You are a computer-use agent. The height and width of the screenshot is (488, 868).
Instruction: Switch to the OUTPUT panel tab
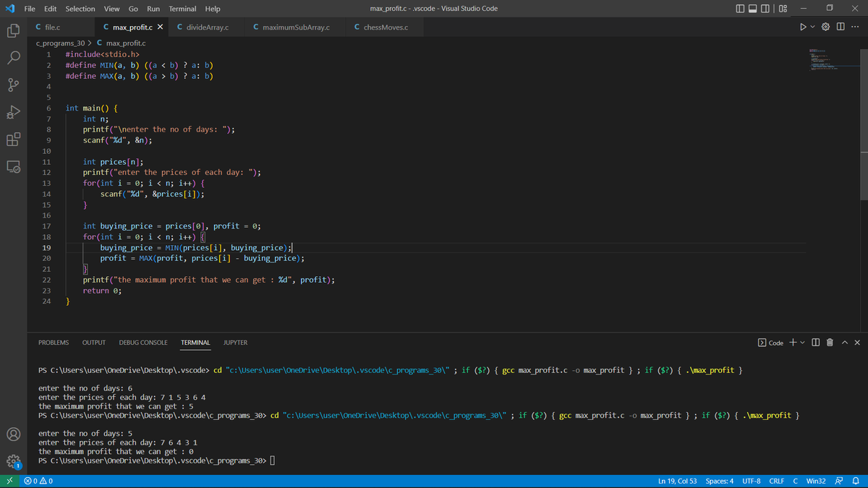click(x=94, y=343)
